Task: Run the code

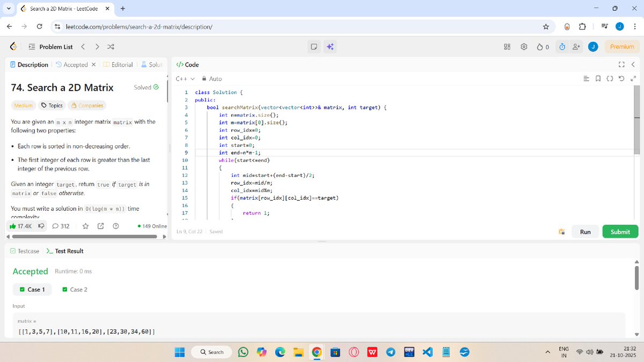Action: (585, 232)
